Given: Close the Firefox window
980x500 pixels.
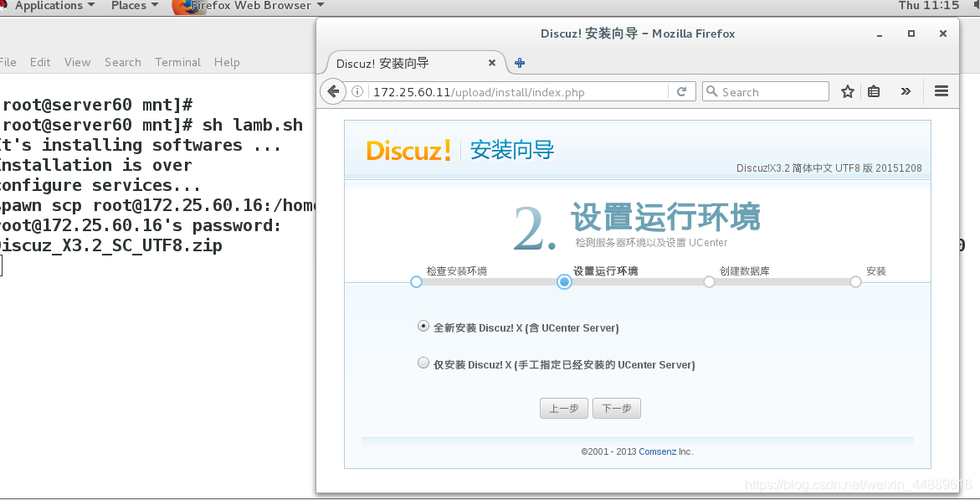Looking at the screenshot, I should (943, 34).
